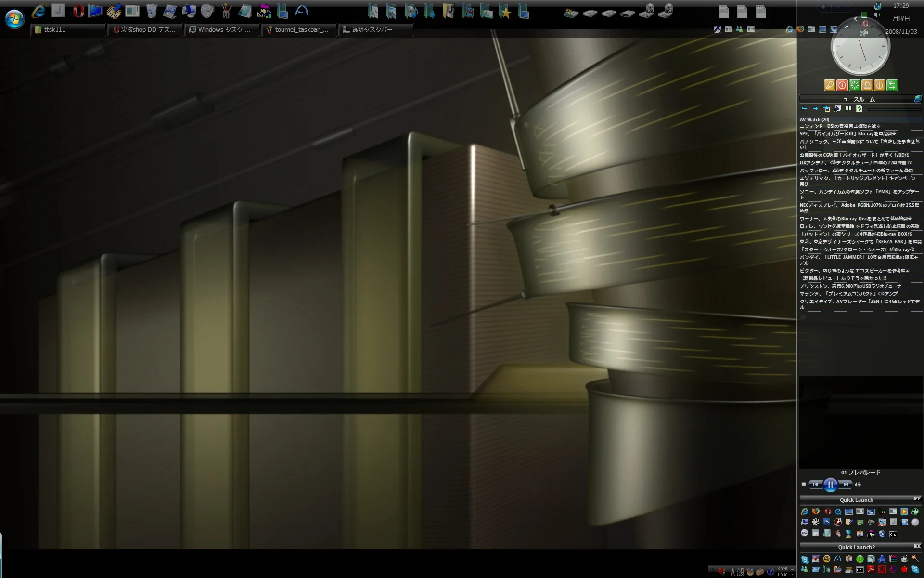Switch to ttsk111 taskbar window
The image size is (924, 578).
point(67,30)
